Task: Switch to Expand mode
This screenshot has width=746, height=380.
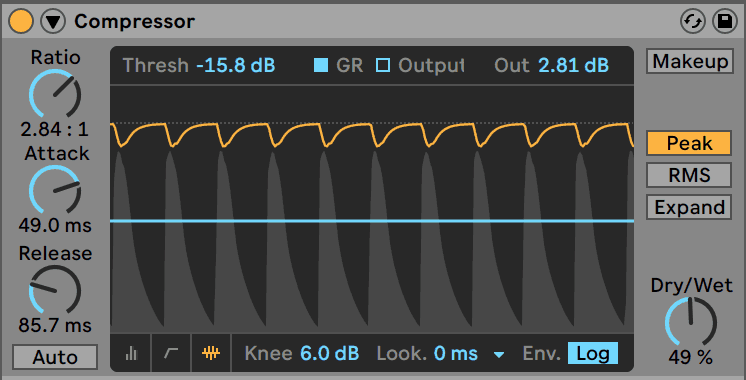Action: click(688, 207)
